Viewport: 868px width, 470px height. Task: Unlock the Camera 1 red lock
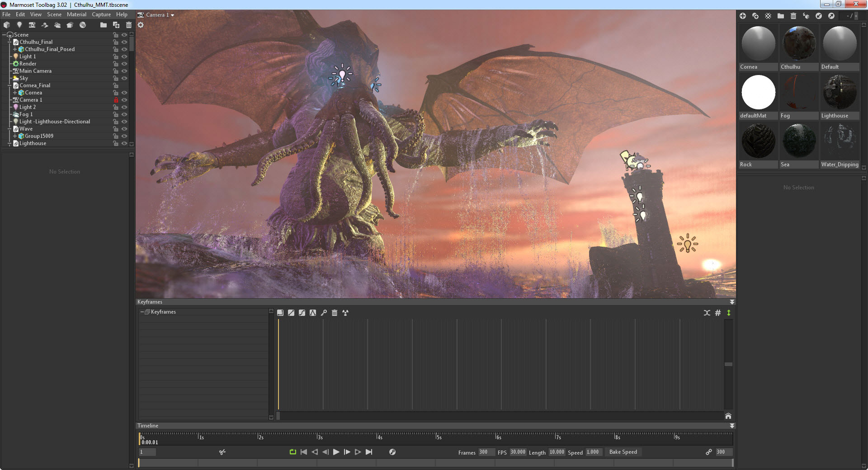[116, 100]
